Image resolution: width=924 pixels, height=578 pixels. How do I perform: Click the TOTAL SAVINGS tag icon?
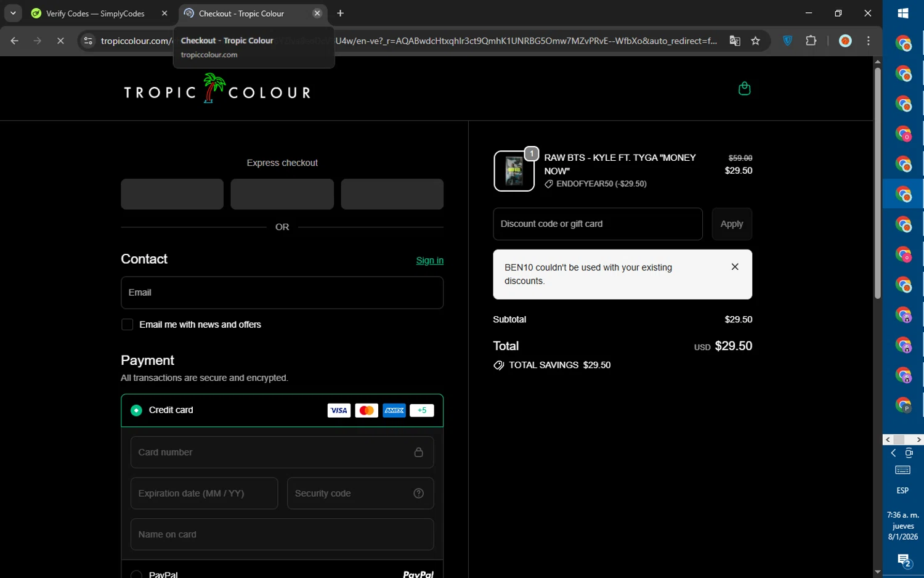click(499, 365)
